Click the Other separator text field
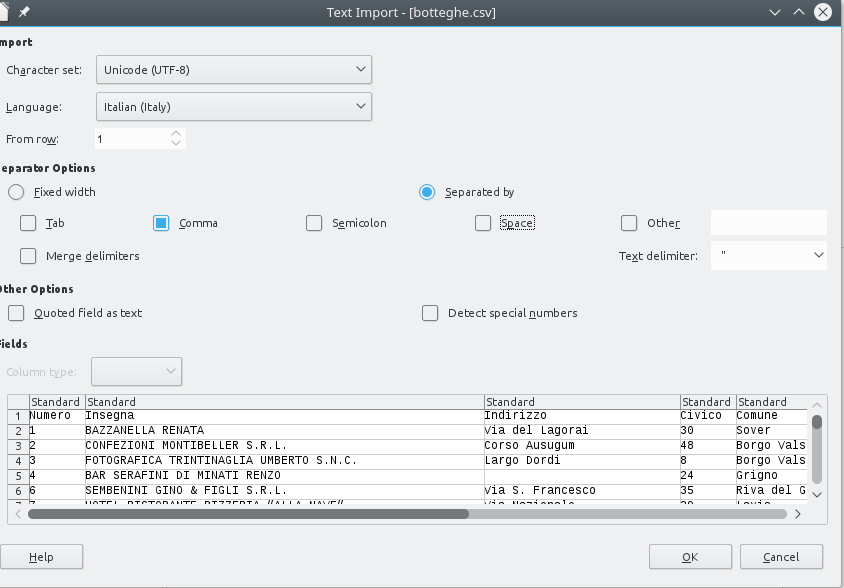The image size is (844, 588). (x=769, y=223)
